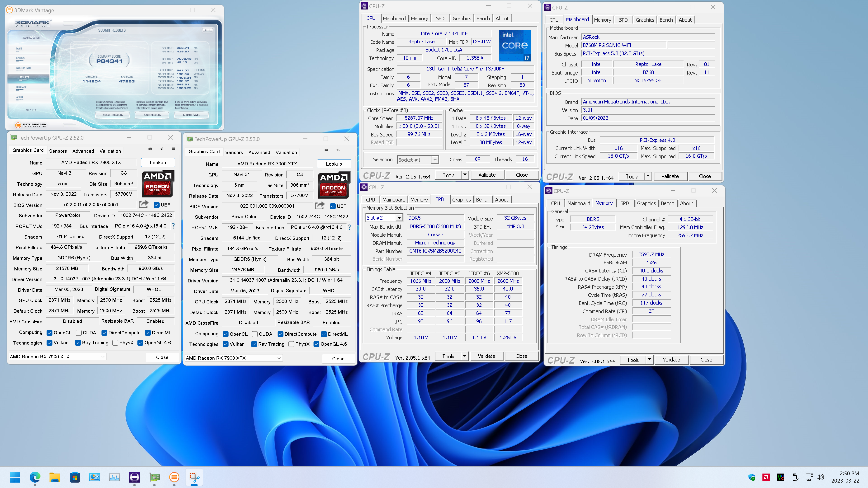
Task: Switch to Advanced tab in right GPU-Z
Action: point(259,152)
